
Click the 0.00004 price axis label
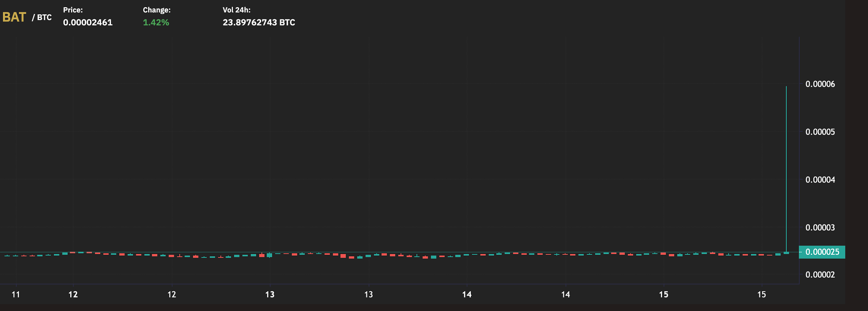tap(820, 180)
